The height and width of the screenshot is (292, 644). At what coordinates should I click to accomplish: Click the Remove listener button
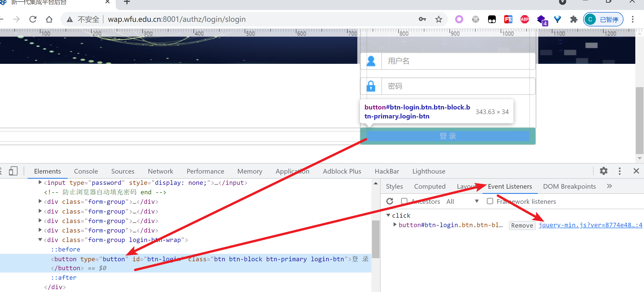click(522, 225)
